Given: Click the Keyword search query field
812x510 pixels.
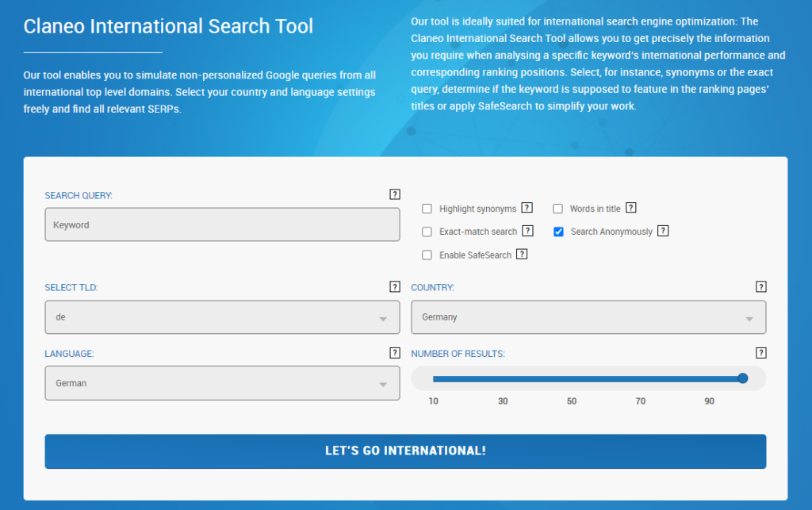Looking at the screenshot, I should point(222,224).
